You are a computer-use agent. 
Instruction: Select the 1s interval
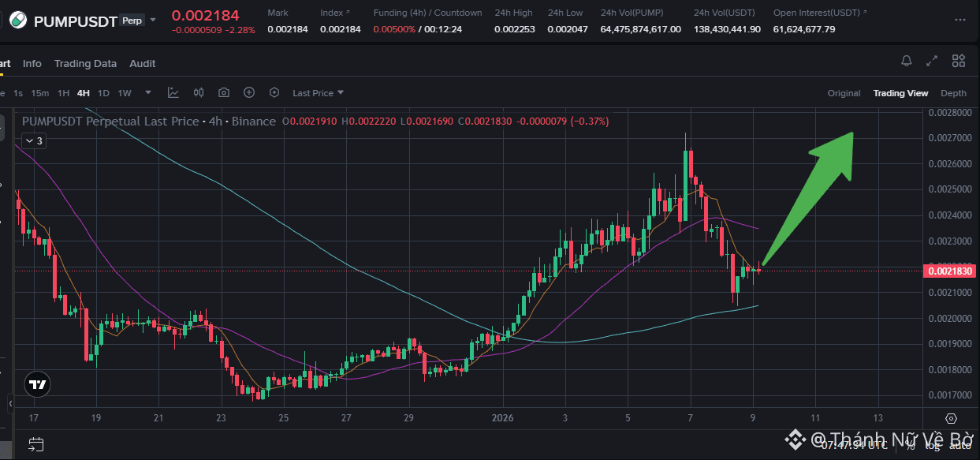click(18, 93)
